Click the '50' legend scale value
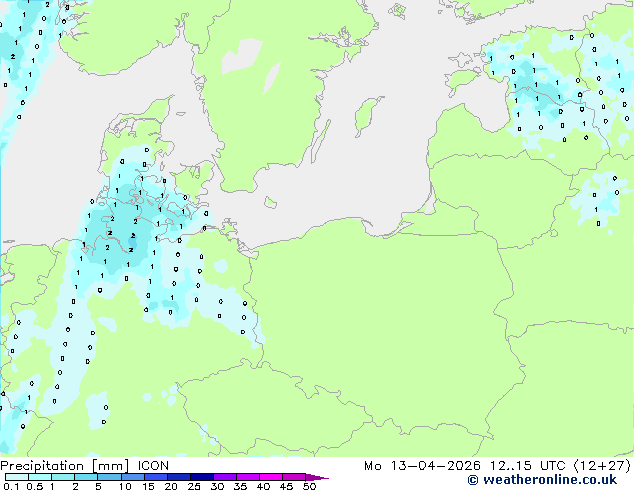This screenshot has width=634, height=490. point(309,486)
